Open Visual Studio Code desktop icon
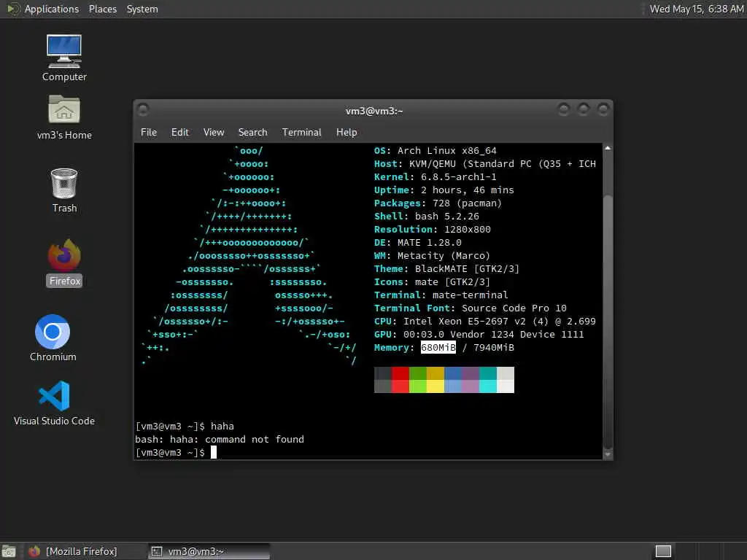The height and width of the screenshot is (560, 747). click(x=54, y=402)
